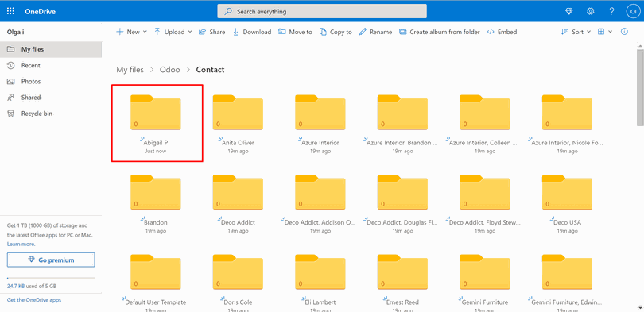Open the Doris Cole folder
The height and width of the screenshot is (312, 644).
(x=238, y=272)
